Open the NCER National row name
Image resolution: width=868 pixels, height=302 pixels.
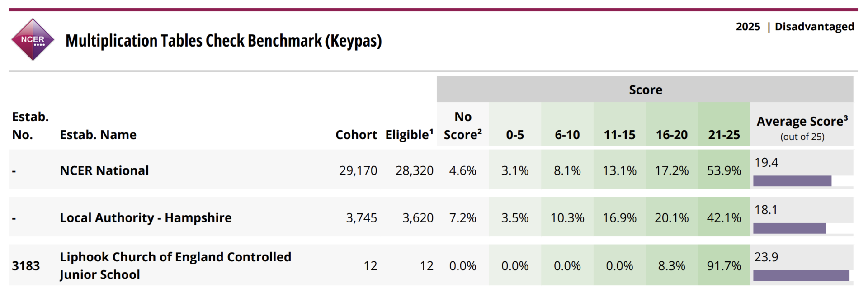coord(104,170)
